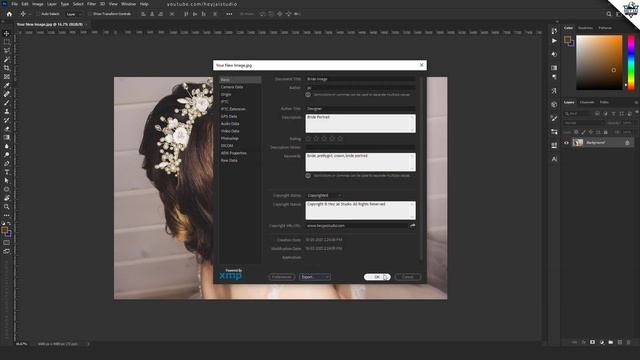Open the Auto-Select Layer dropdown

pos(73,14)
